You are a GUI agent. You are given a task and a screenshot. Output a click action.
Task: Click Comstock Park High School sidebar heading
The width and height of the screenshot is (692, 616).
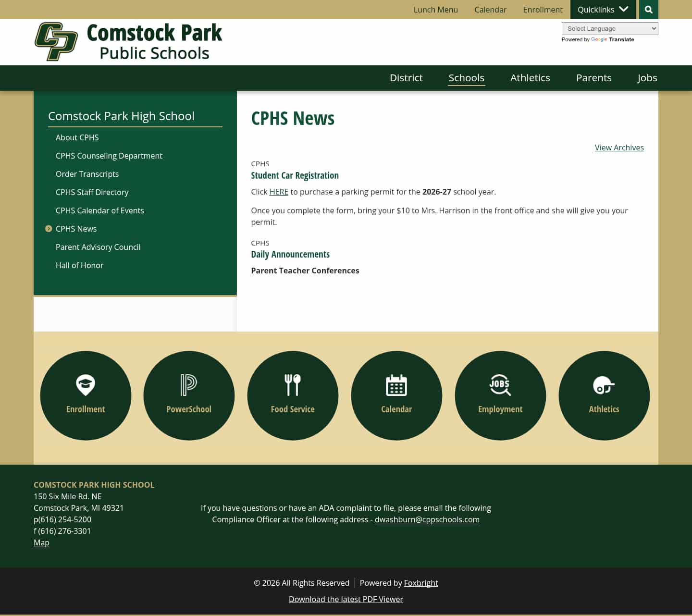coord(121,116)
